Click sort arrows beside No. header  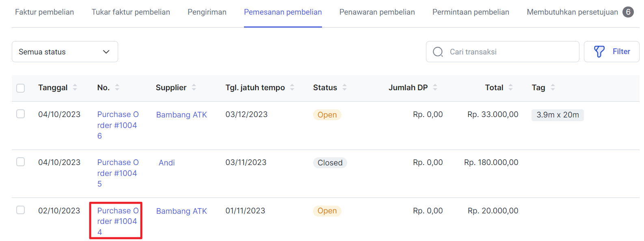[117, 87]
